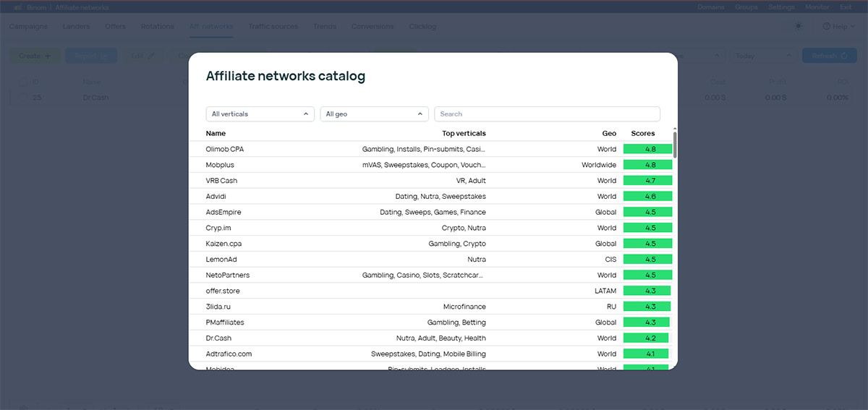The width and height of the screenshot is (868, 410).
Task: Sort catalog by Name column header
Action: click(216, 133)
